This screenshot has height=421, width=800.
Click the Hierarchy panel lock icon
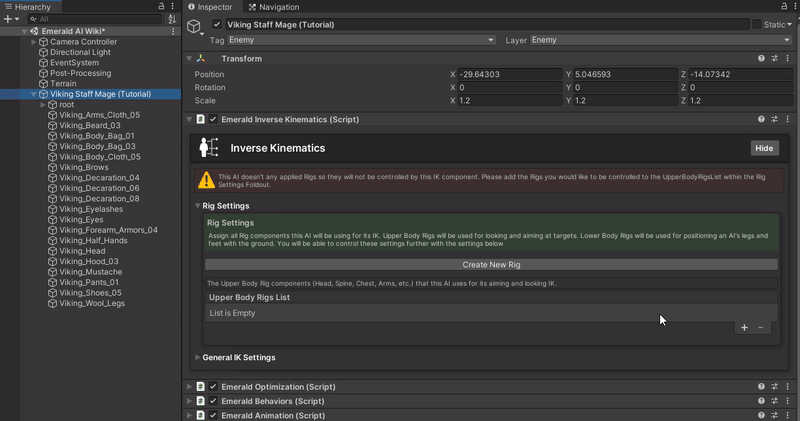click(x=162, y=6)
